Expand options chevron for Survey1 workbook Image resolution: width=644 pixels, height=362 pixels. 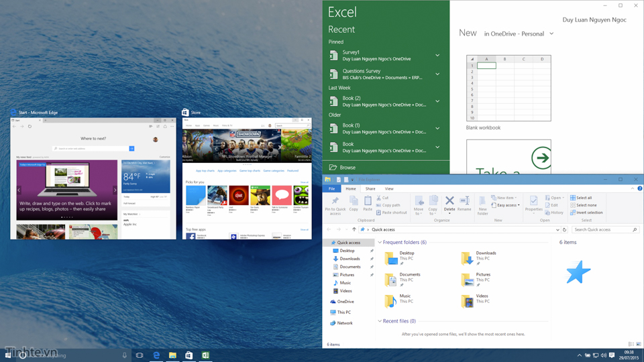(x=437, y=56)
